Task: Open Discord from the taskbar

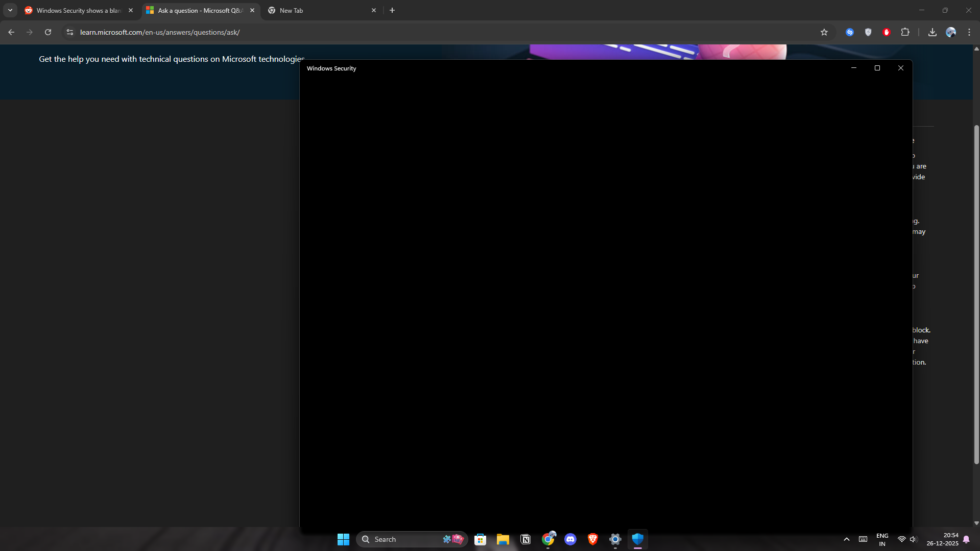Action: [x=570, y=539]
